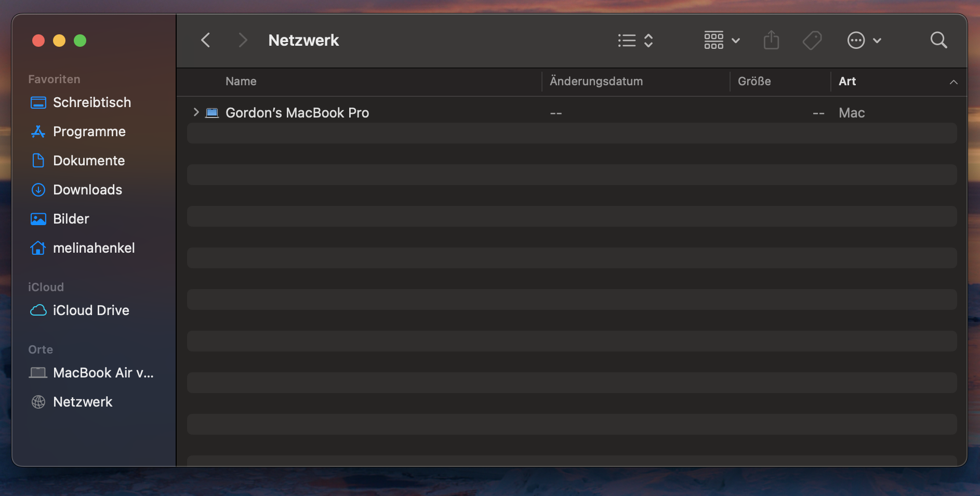Open search with the magnifier icon

(938, 40)
